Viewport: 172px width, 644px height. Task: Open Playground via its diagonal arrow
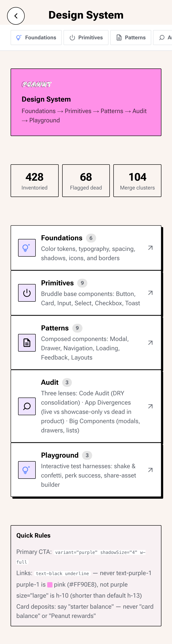pos(150,470)
